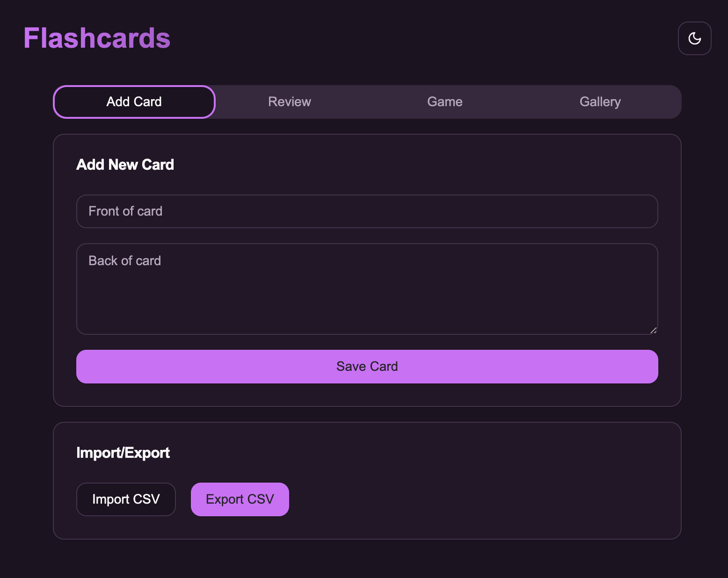Select the Add Card tab
The width and height of the screenshot is (728, 578).
(x=134, y=102)
